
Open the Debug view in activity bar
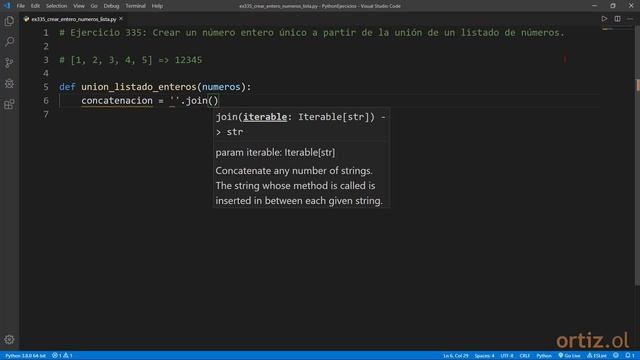9,83
